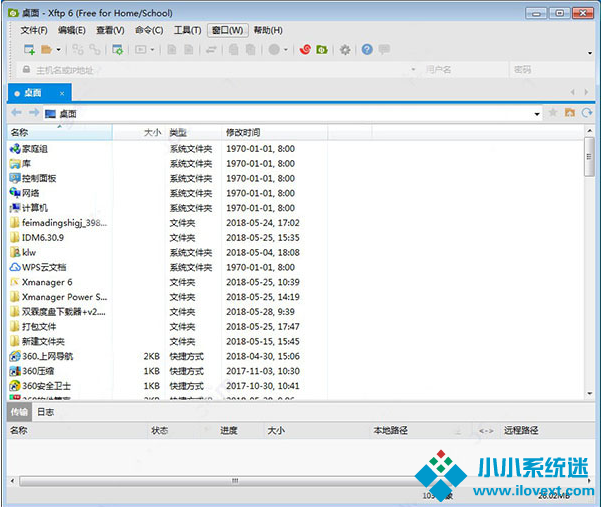Refresh the file list
Screen dimensions: 603x507
click(587, 113)
